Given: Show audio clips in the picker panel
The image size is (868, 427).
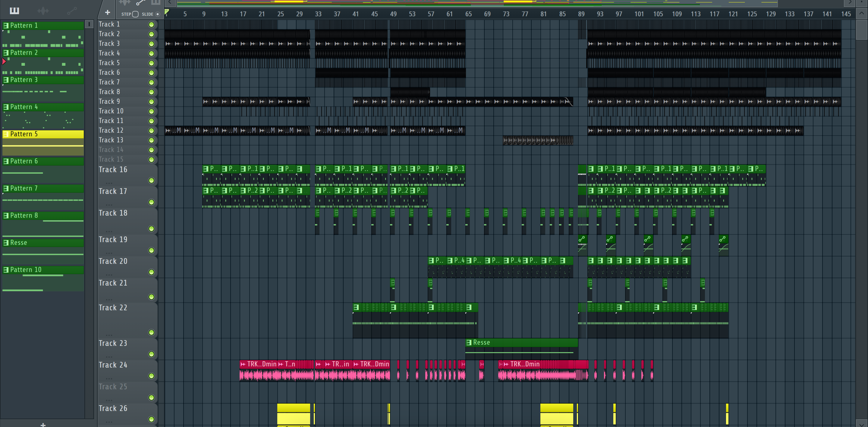Looking at the screenshot, I should [43, 11].
